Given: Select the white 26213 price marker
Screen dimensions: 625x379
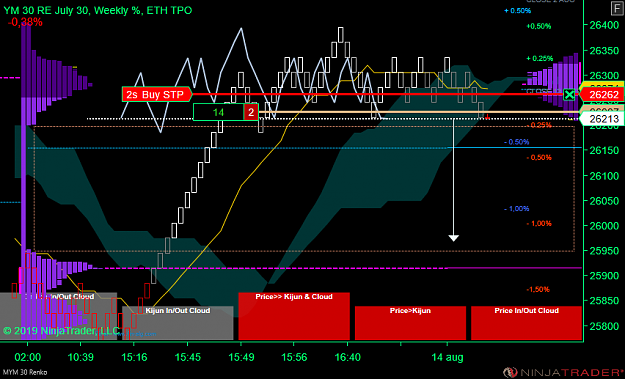Looking at the screenshot, I should click(601, 119).
